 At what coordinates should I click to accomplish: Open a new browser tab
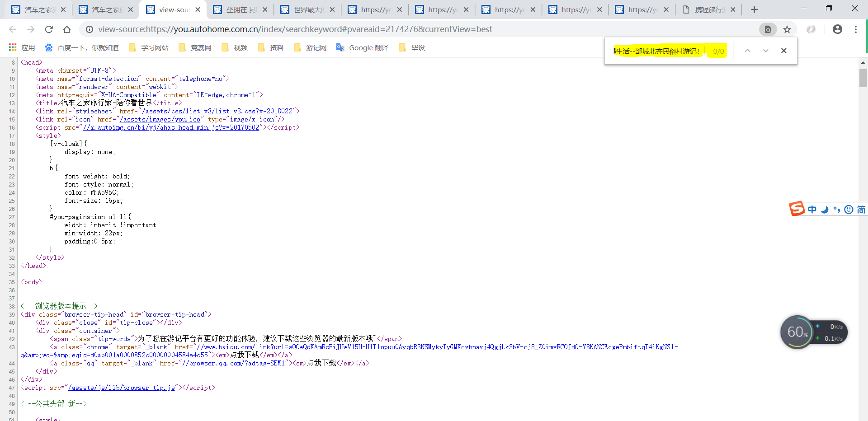(754, 9)
